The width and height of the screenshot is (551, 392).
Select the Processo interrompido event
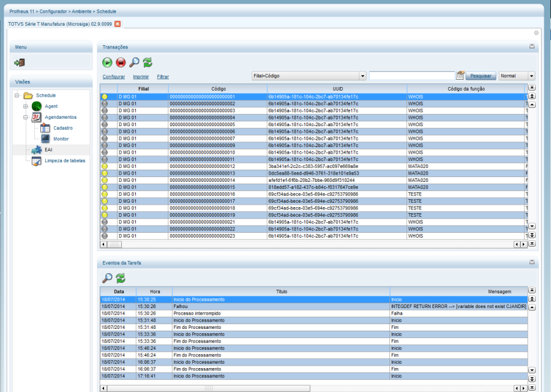click(x=314, y=313)
